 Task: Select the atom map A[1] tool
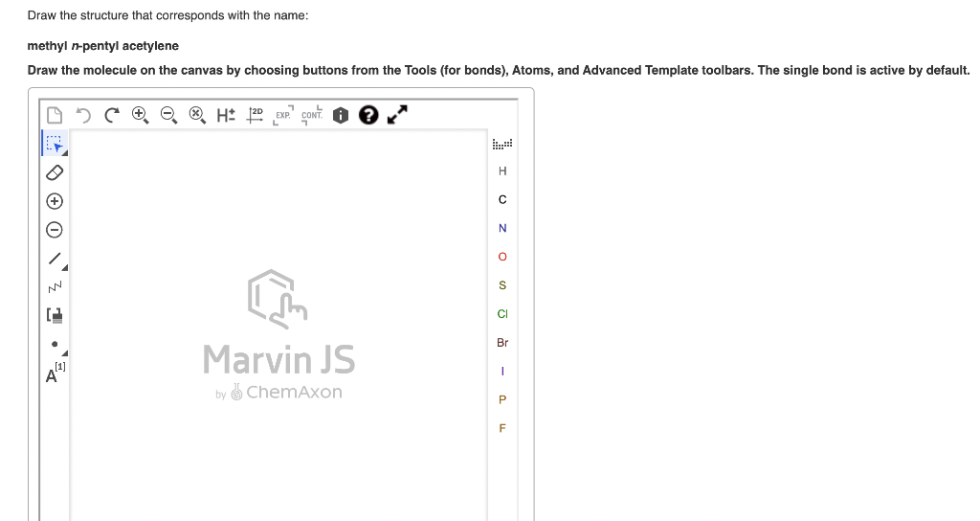click(55, 373)
